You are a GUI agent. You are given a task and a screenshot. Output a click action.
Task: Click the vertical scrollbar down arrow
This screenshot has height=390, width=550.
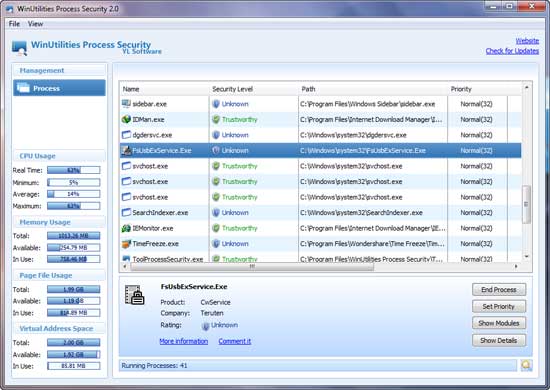click(x=526, y=257)
